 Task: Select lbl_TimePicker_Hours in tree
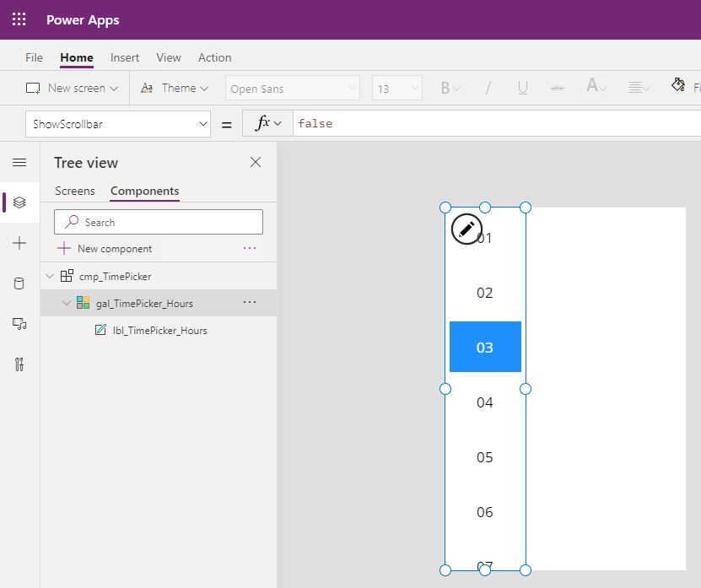point(159,331)
